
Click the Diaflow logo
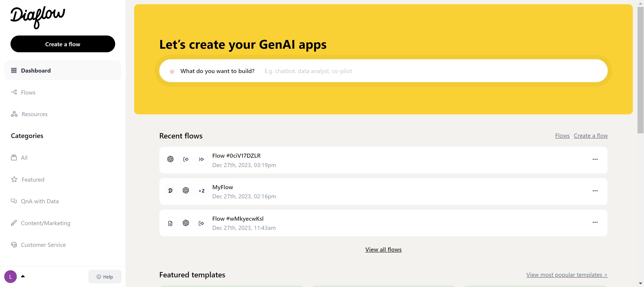(38, 17)
